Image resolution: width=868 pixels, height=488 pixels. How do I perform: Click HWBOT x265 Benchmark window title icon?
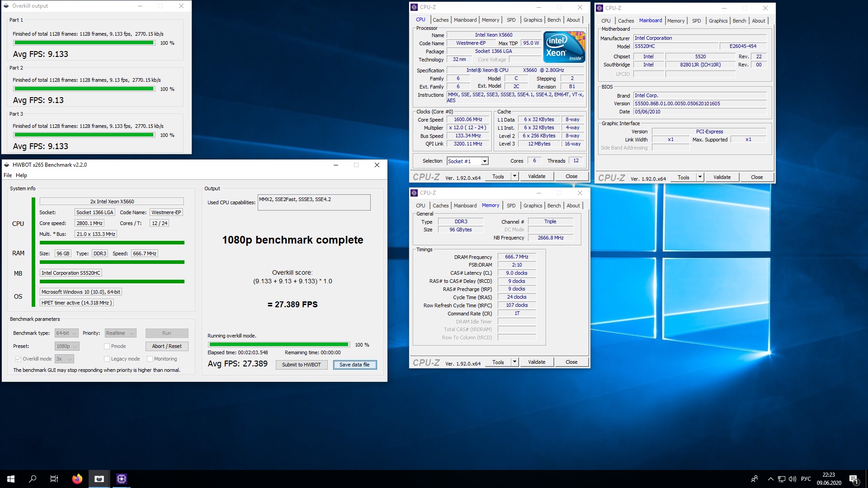[x=6, y=165]
